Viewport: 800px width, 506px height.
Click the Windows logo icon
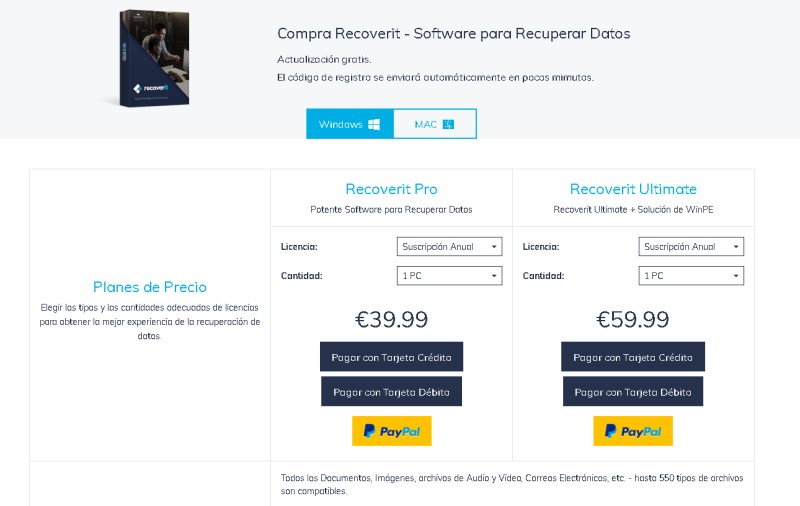374,124
